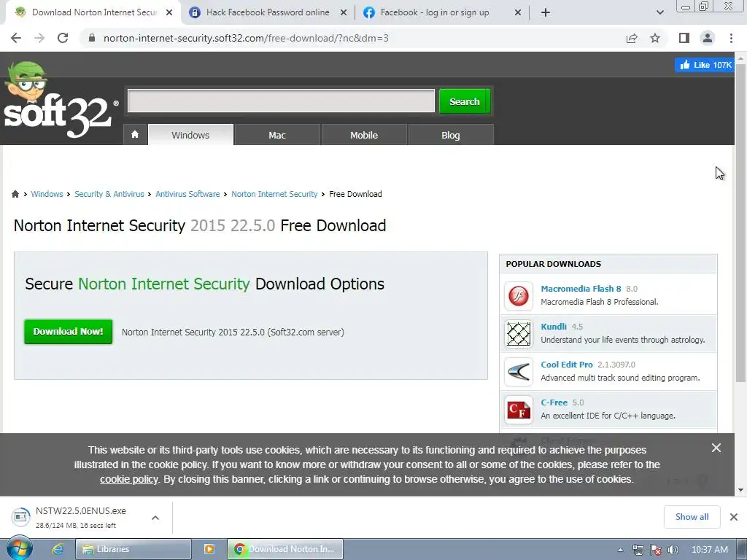This screenshot has width=747, height=560.
Task: Click the Action Center flag icon
Action: coord(656,550)
